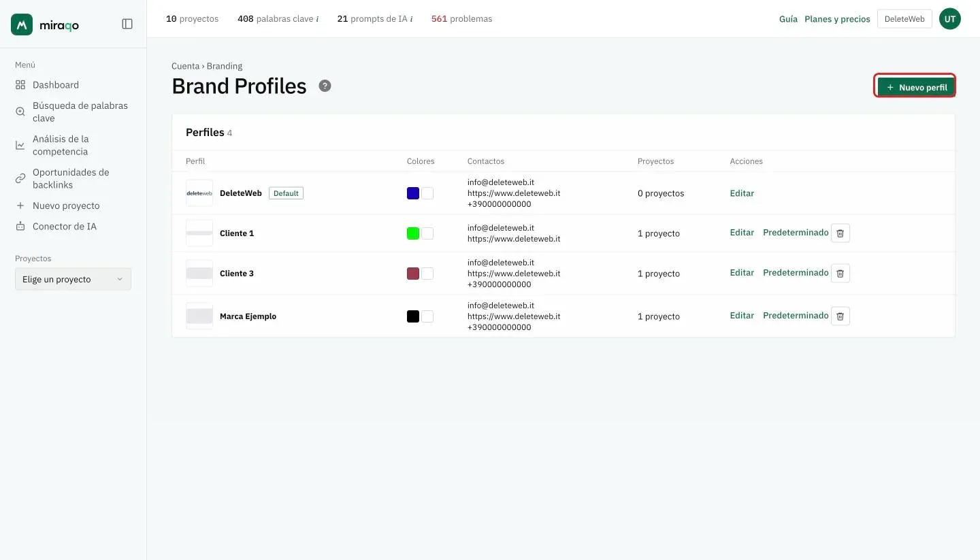
Task: Click DeleteWeb's dark blue color swatch
Action: pos(413,193)
